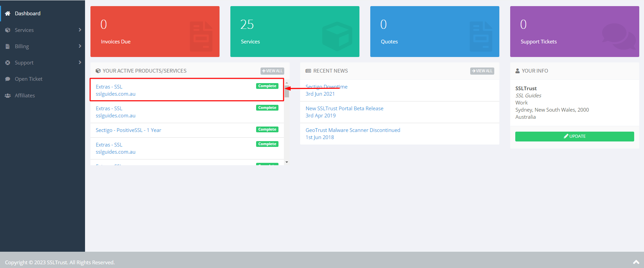View all recent news

coord(482,71)
